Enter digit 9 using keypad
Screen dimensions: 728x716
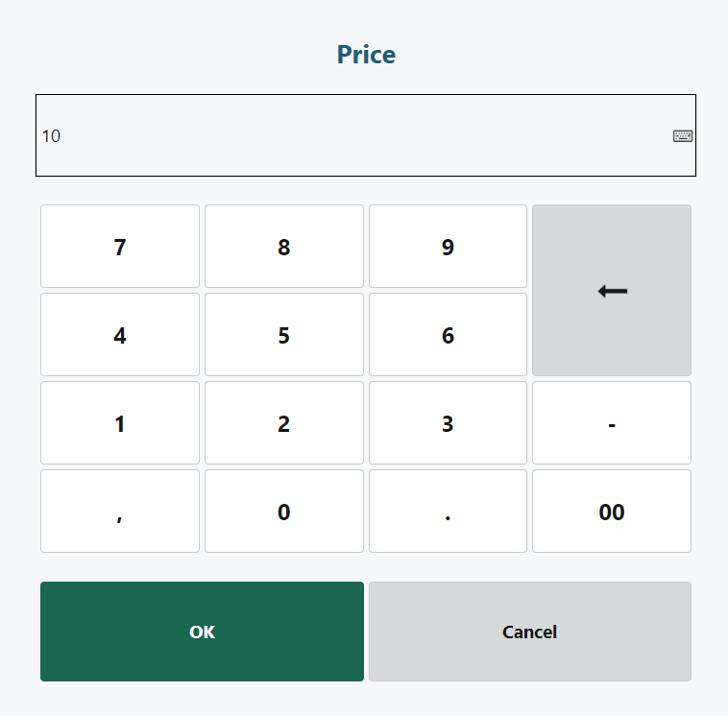pos(448,247)
